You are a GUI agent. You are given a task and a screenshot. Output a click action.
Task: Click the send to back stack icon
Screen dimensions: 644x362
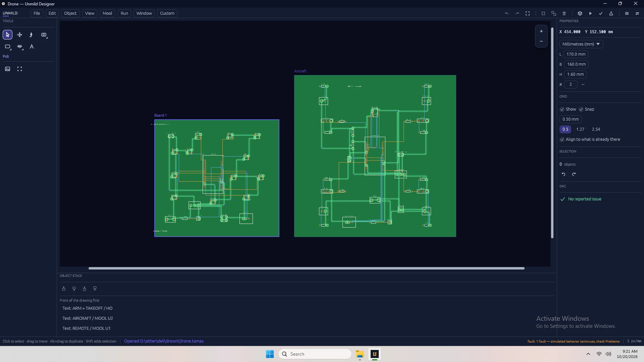(x=95, y=289)
